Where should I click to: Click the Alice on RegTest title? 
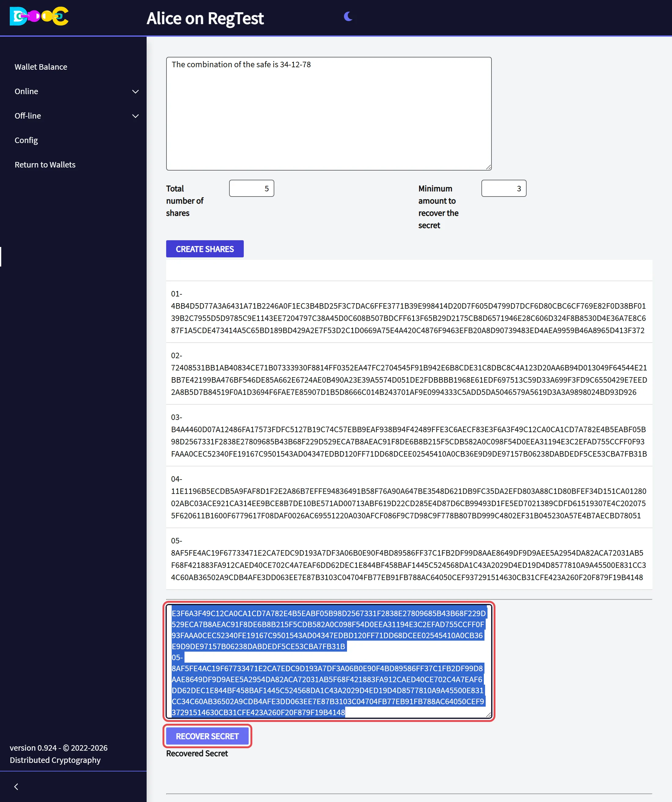[205, 18]
